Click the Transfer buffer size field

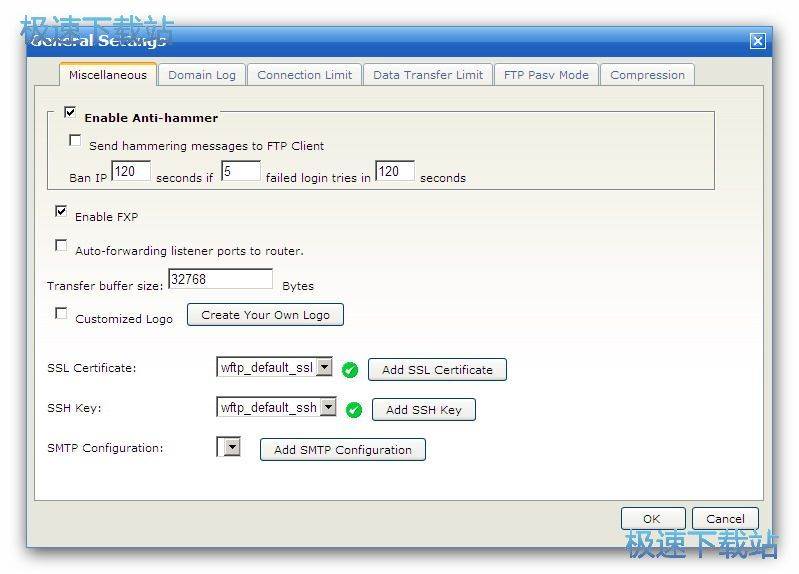(x=220, y=280)
